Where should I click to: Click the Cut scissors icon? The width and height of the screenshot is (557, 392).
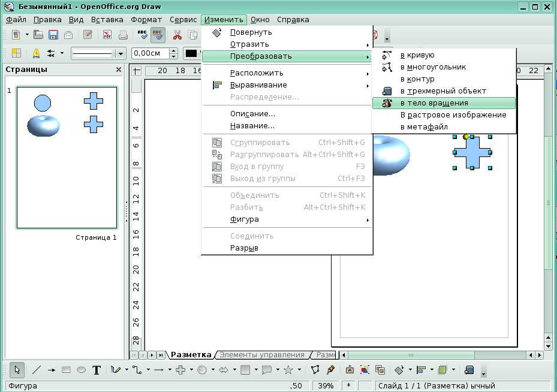coord(177,35)
